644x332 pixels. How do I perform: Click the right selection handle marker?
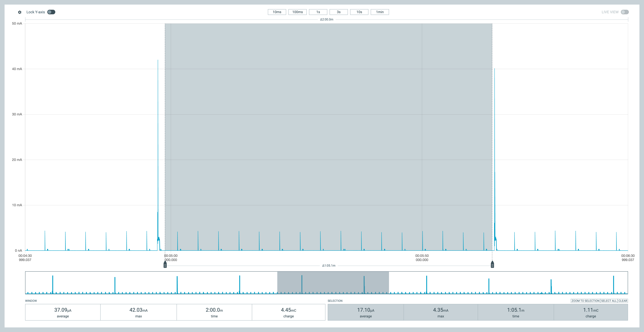click(492, 264)
